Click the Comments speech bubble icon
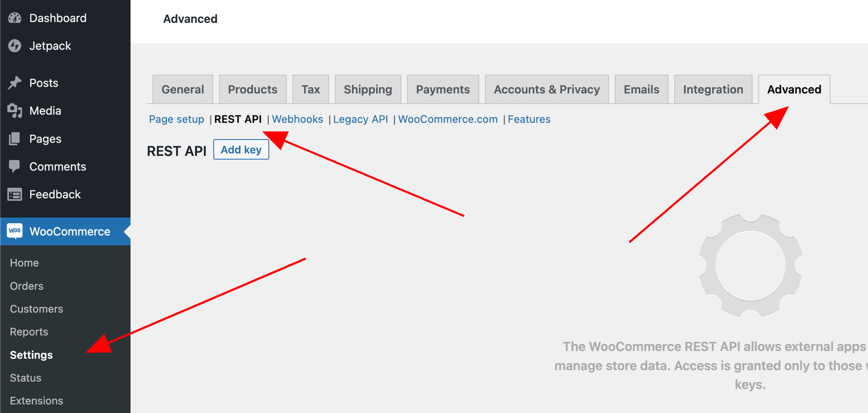The height and width of the screenshot is (413, 868). point(15,167)
